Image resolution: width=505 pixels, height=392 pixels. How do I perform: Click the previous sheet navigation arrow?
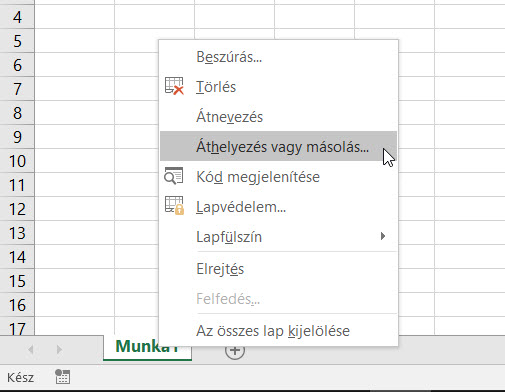pyautogui.click(x=31, y=349)
